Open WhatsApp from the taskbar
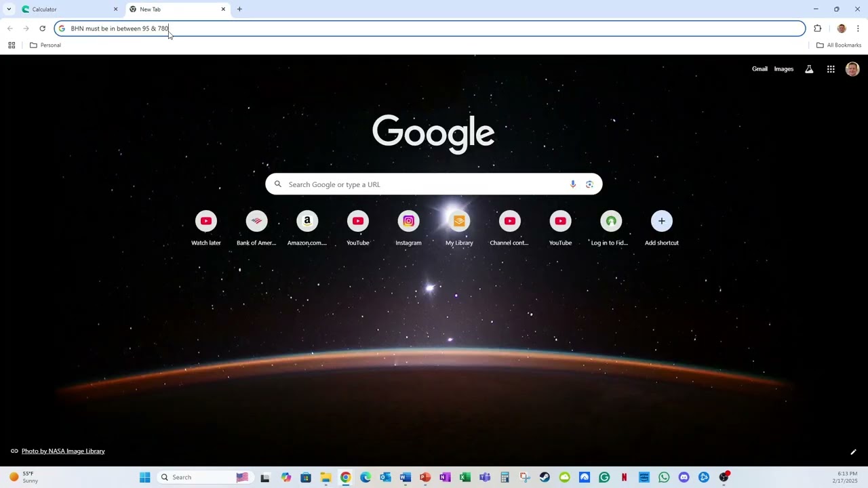Image resolution: width=868 pixels, height=488 pixels. coord(664,477)
